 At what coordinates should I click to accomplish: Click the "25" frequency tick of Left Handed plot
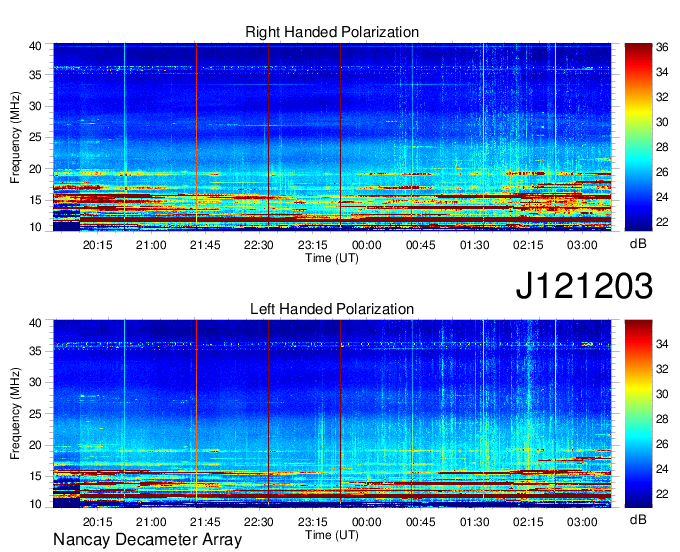pos(35,414)
